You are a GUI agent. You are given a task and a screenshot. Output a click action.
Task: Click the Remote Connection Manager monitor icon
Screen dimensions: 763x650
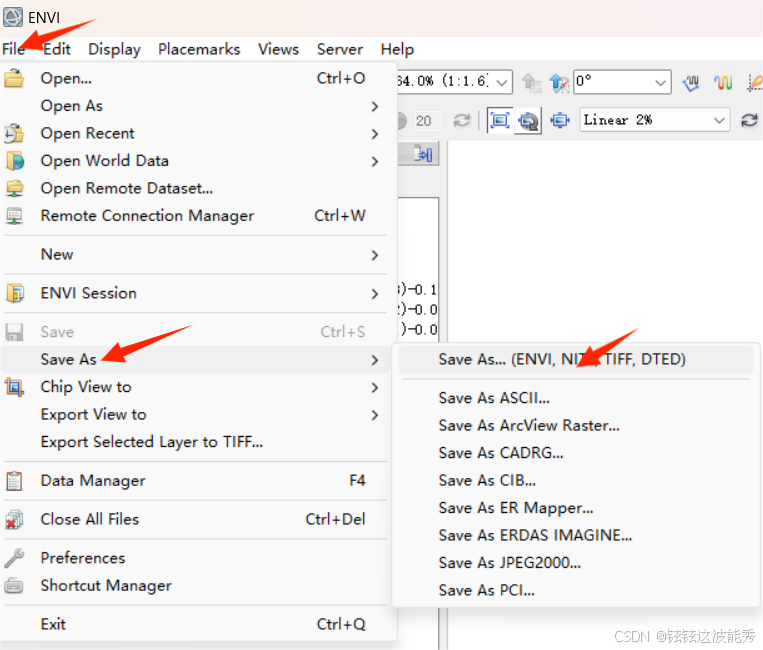pyautogui.click(x=14, y=216)
